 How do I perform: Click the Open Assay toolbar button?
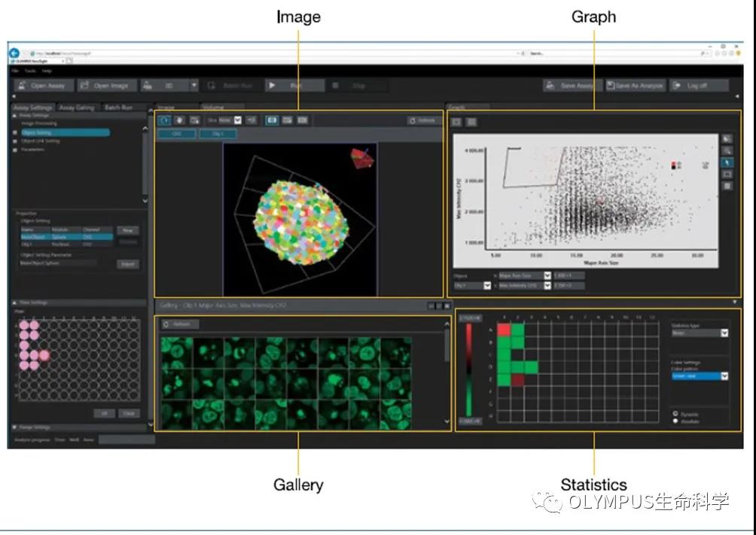click(x=44, y=86)
